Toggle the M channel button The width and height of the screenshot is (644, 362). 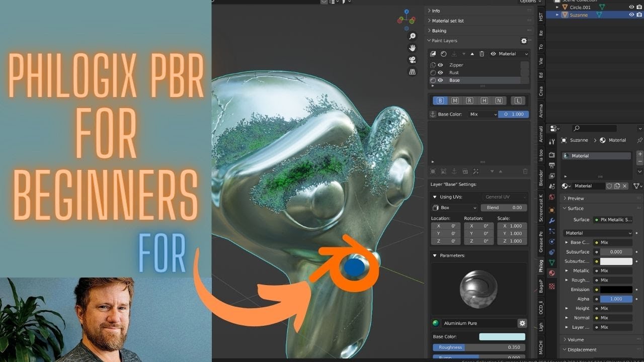point(455,101)
